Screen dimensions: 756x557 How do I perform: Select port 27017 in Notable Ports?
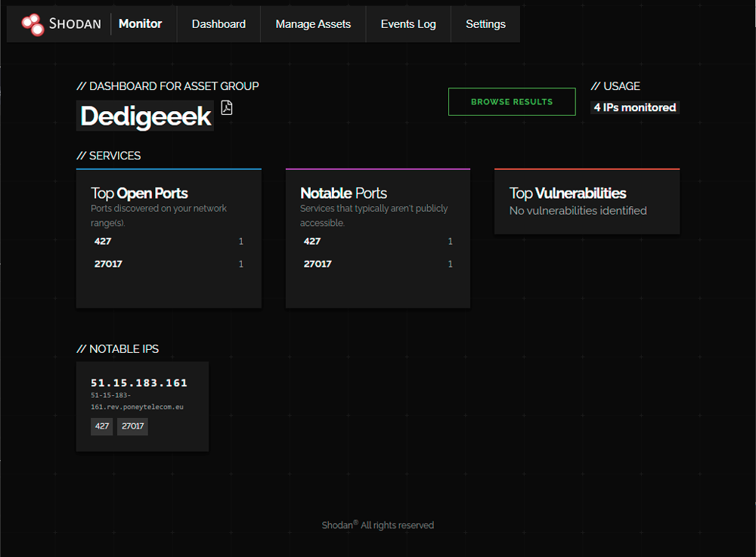[x=318, y=264]
